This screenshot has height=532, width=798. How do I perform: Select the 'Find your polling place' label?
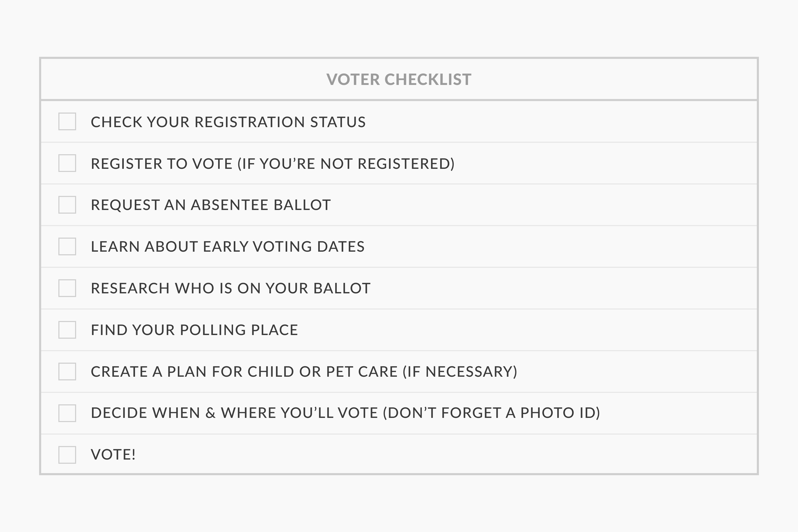click(x=194, y=330)
